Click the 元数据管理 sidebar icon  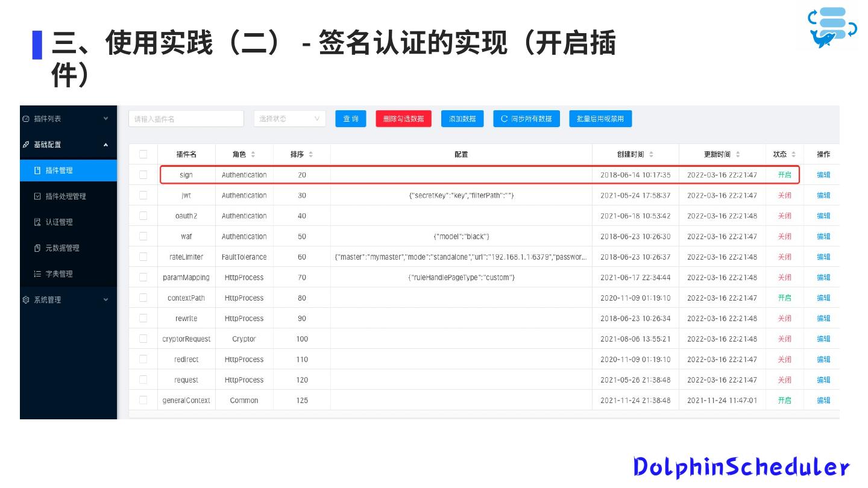click(37, 248)
